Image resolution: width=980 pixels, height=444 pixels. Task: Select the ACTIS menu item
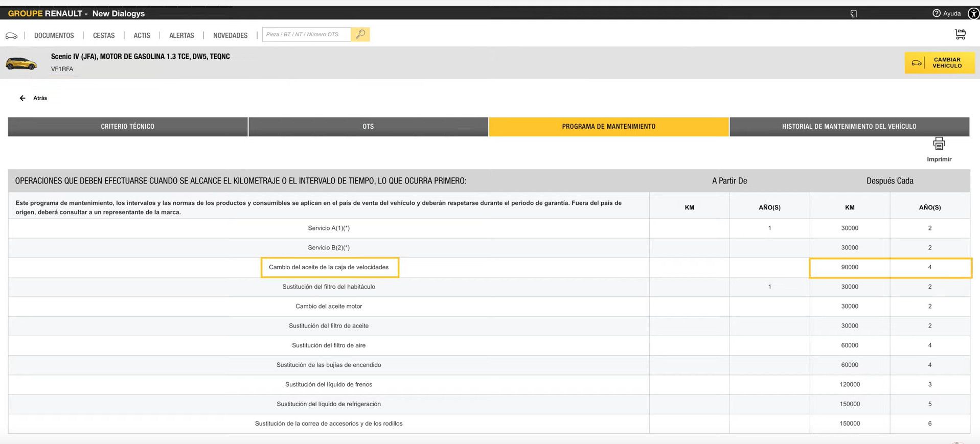tap(142, 35)
